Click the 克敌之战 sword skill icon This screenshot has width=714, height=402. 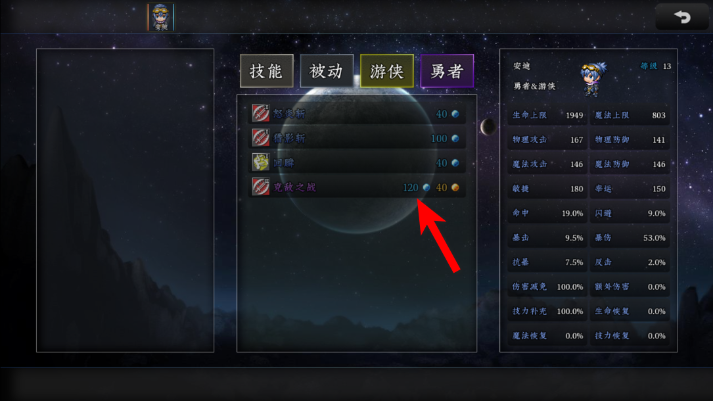tap(260, 187)
